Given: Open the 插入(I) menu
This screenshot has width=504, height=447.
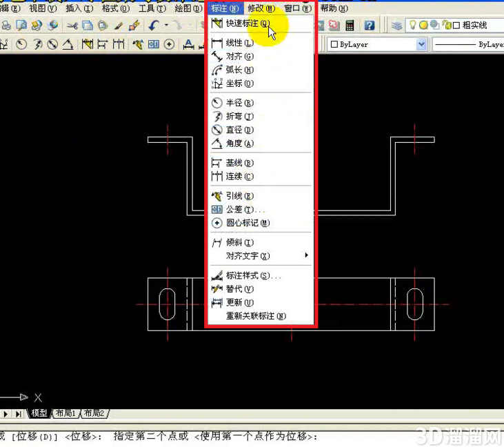Looking at the screenshot, I should coord(79,8).
